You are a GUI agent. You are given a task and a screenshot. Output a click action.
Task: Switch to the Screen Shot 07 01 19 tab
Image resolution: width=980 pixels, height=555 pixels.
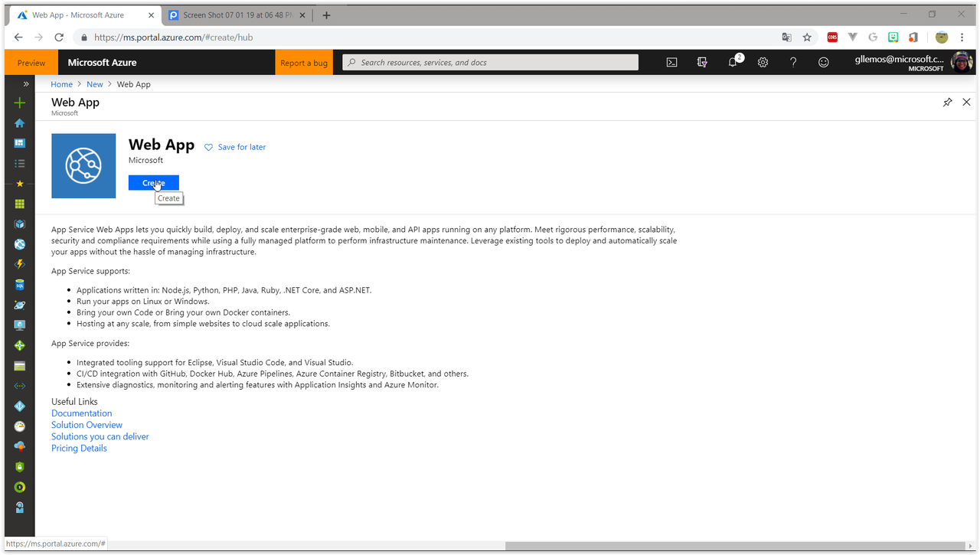(237, 15)
